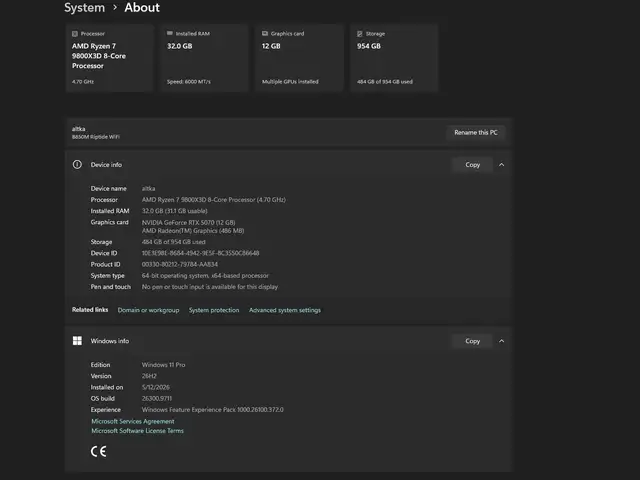This screenshot has width=640, height=480.
Task: Open Microsoft Software License Terms link
Action: (138, 431)
